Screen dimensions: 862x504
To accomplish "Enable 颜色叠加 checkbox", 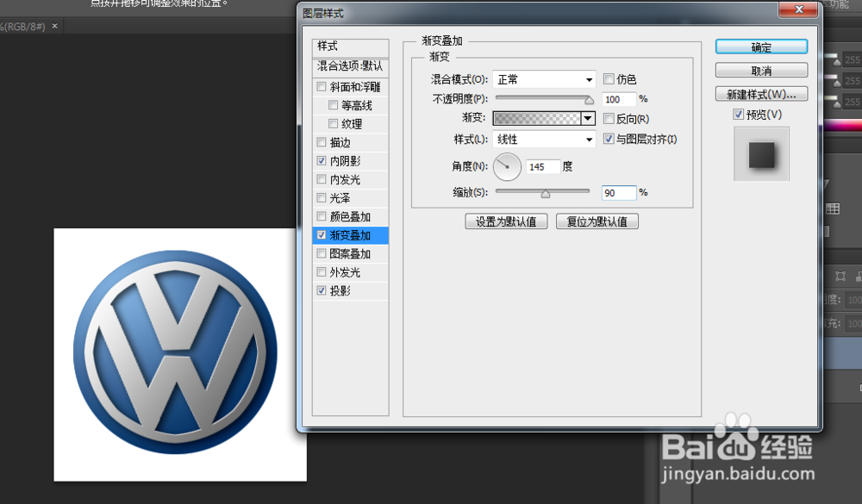I will click(322, 216).
